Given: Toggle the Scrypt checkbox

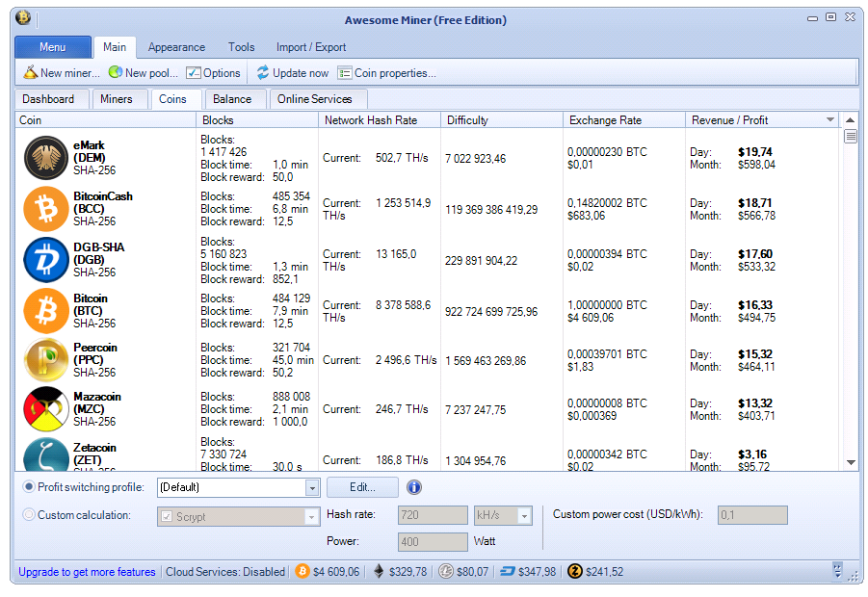Looking at the screenshot, I should [x=169, y=516].
